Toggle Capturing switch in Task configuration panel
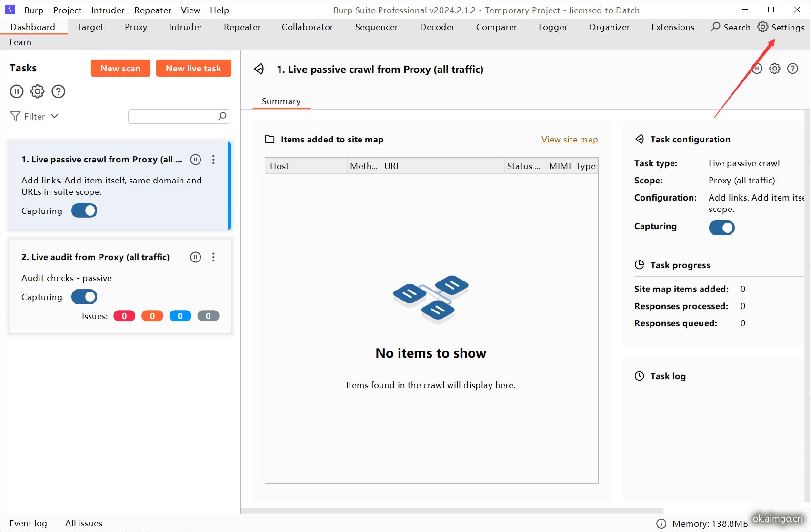Image resolution: width=811 pixels, height=532 pixels. (721, 228)
